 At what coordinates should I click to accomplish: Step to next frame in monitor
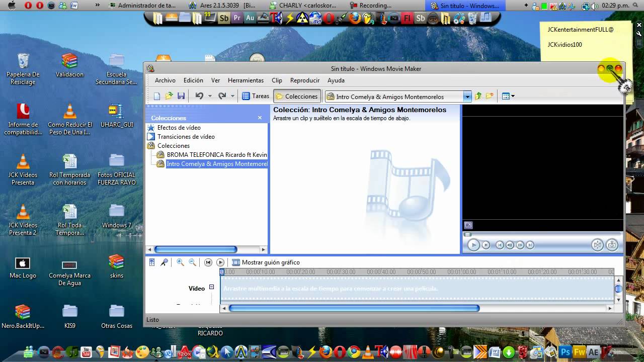(x=520, y=245)
